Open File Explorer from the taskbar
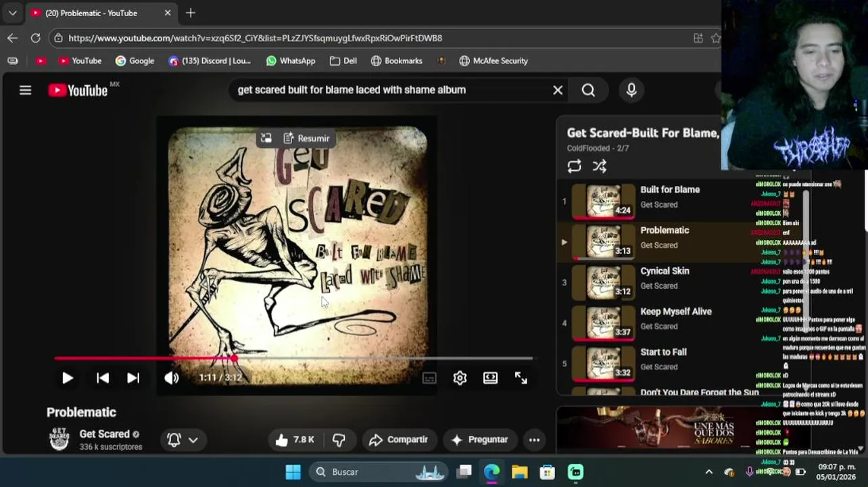This screenshot has height=487, width=868. 519,472
